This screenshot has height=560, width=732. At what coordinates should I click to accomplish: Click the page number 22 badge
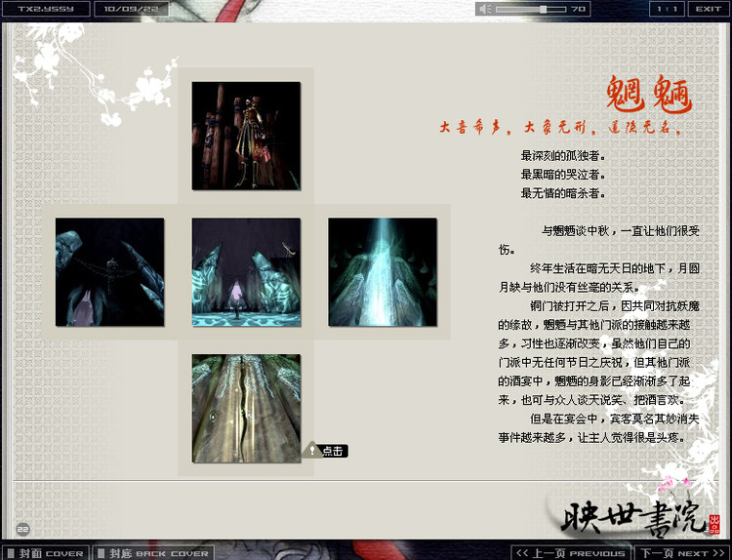pyautogui.click(x=22, y=529)
